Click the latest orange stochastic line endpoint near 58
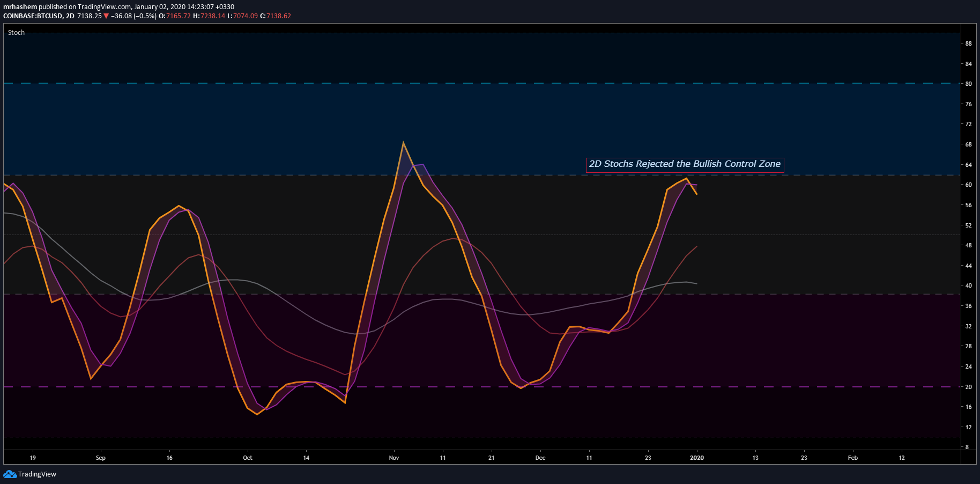This screenshot has width=980, height=484. 696,194
